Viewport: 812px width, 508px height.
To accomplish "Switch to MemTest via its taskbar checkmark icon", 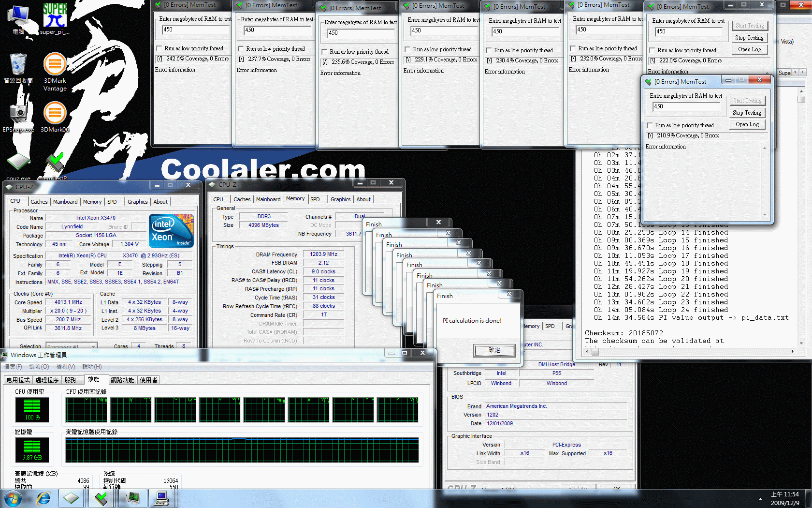I will (101, 498).
